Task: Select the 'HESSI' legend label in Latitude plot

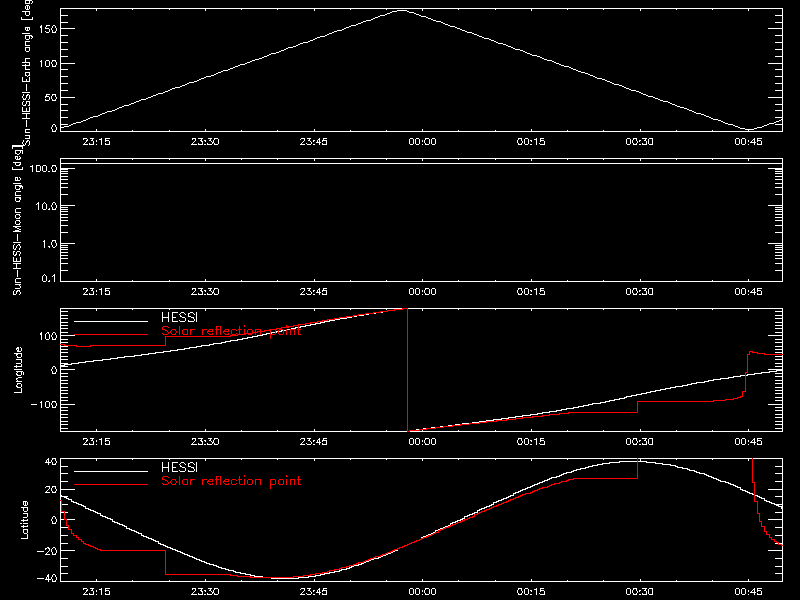Action: (179, 467)
